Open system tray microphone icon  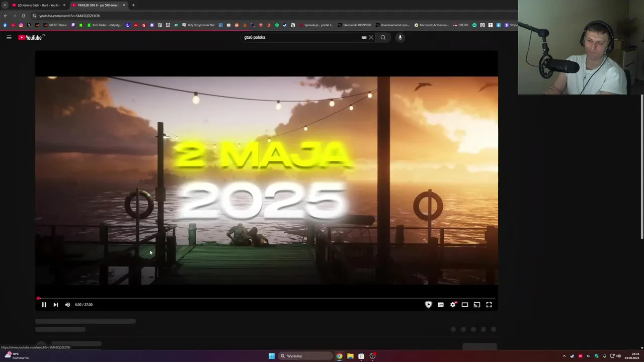coord(604,356)
